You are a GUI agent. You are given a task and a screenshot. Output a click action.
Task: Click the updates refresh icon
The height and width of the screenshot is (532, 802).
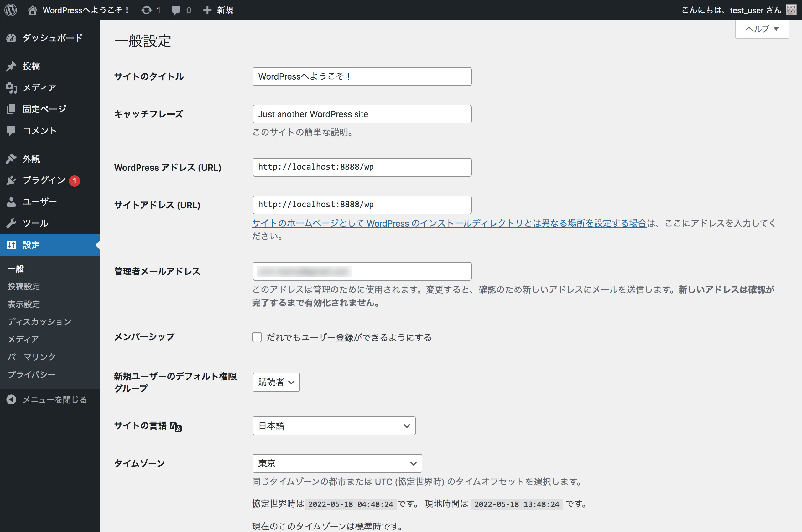coord(147,10)
